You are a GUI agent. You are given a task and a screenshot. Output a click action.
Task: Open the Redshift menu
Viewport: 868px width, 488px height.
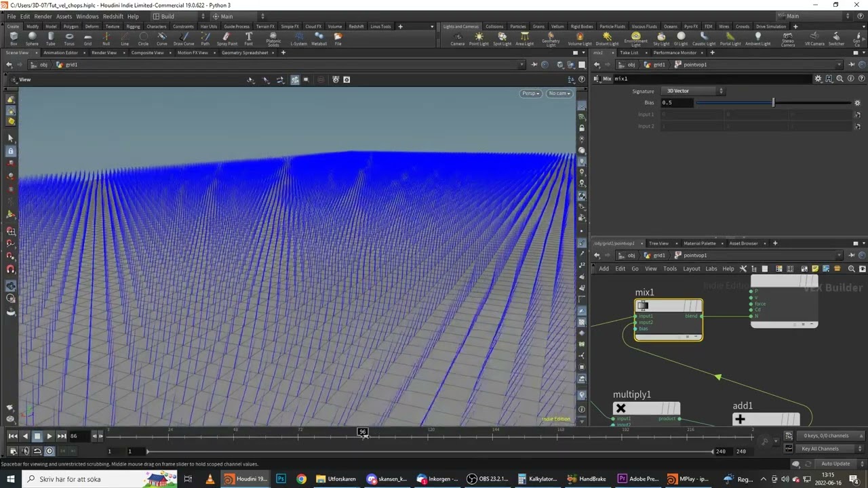pos(113,16)
